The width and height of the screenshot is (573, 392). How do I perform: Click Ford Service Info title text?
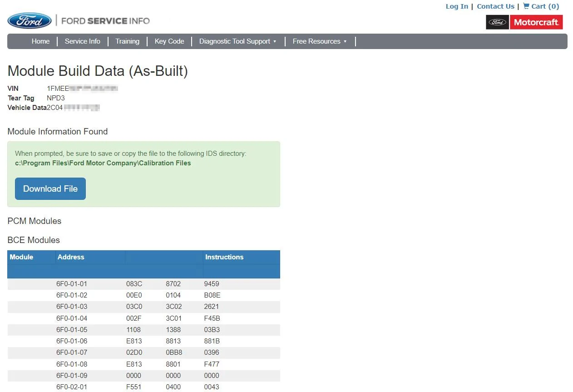click(105, 21)
